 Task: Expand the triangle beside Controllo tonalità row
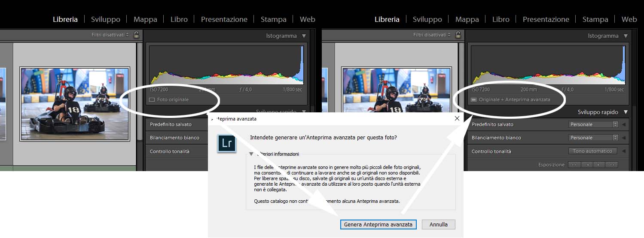pyautogui.click(x=623, y=151)
